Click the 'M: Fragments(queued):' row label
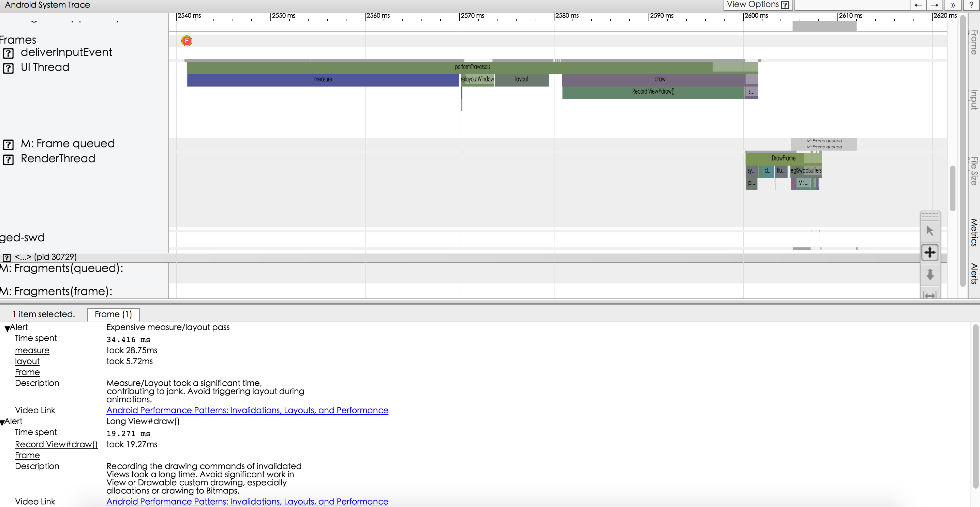 click(x=62, y=268)
